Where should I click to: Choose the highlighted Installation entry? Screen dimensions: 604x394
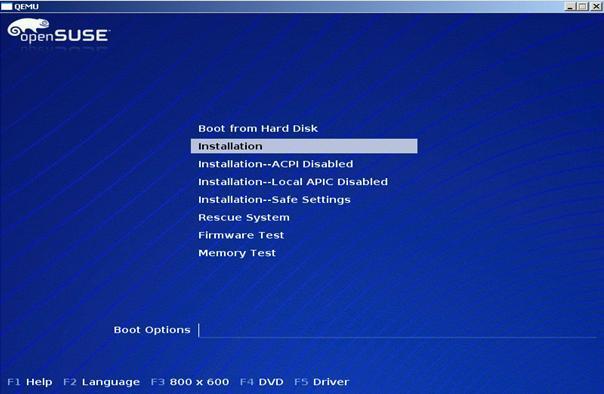[x=304, y=146]
